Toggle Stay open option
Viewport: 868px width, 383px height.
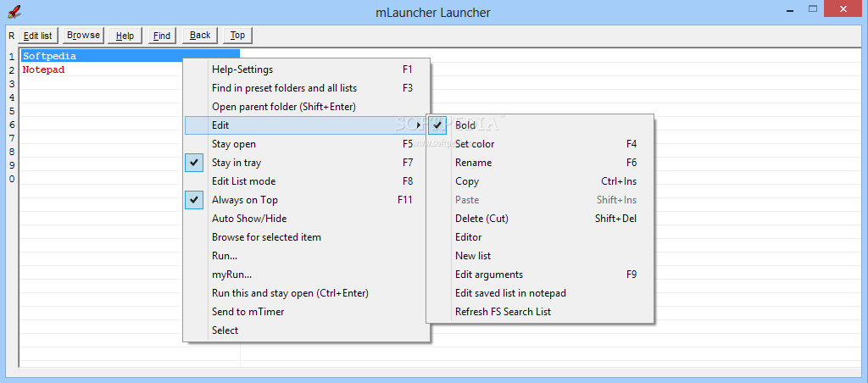(x=307, y=144)
